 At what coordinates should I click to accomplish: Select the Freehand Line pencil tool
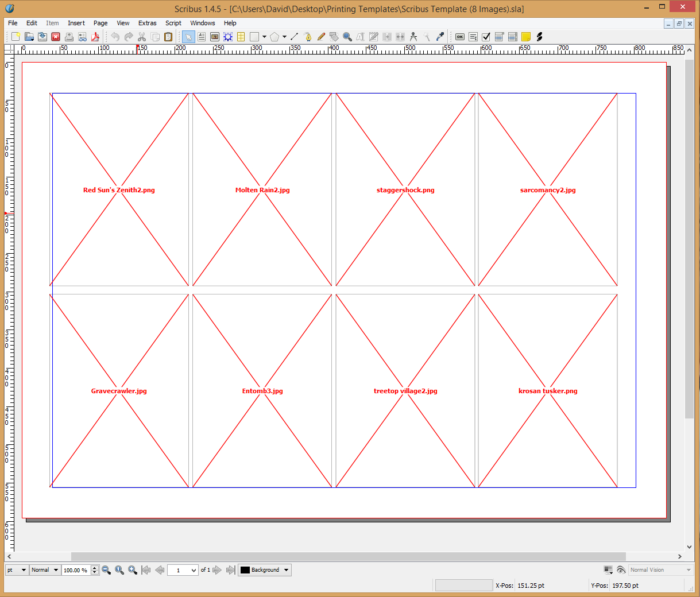[x=321, y=37]
